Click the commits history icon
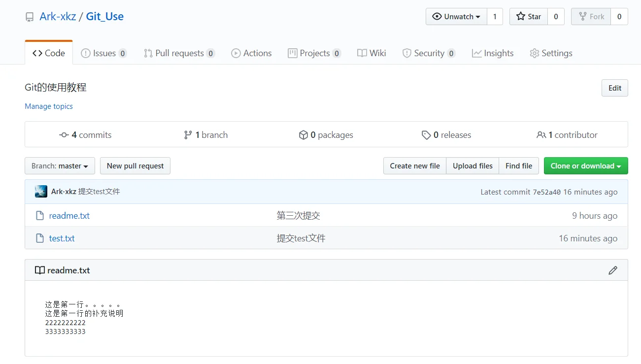641x364 pixels. [x=64, y=135]
